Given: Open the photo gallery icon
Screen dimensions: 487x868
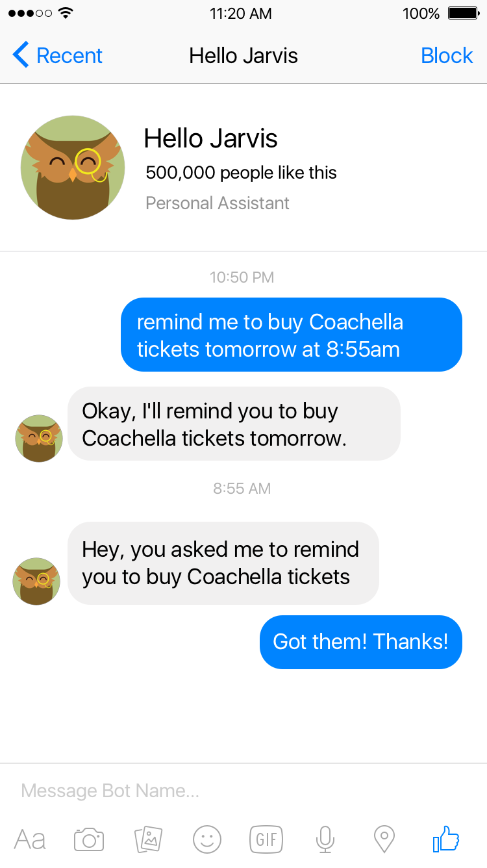Looking at the screenshot, I should tap(148, 839).
